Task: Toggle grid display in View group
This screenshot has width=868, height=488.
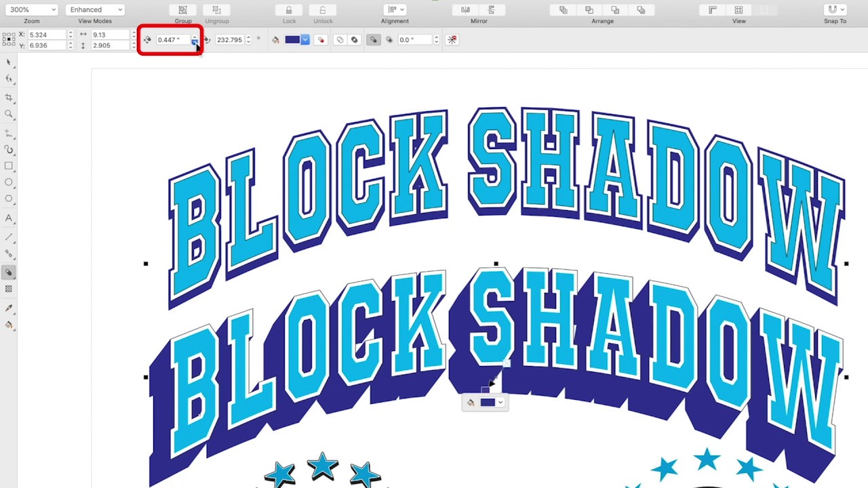Action: (x=738, y=9)
